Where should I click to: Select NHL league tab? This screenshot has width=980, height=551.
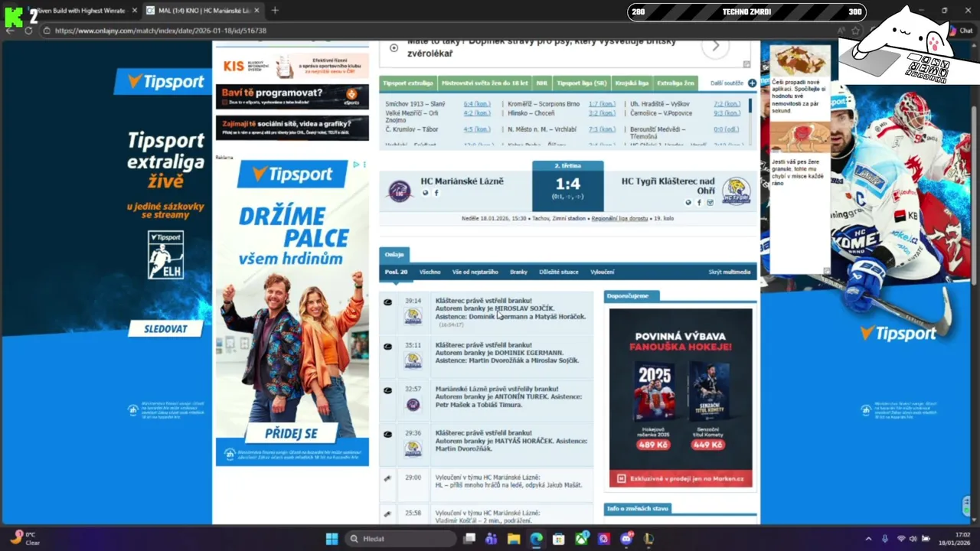coord(541,83)
